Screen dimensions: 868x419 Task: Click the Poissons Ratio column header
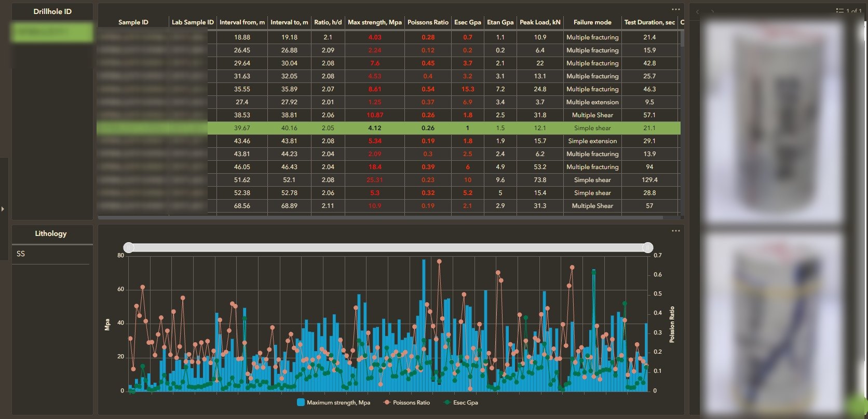(428, 22)
